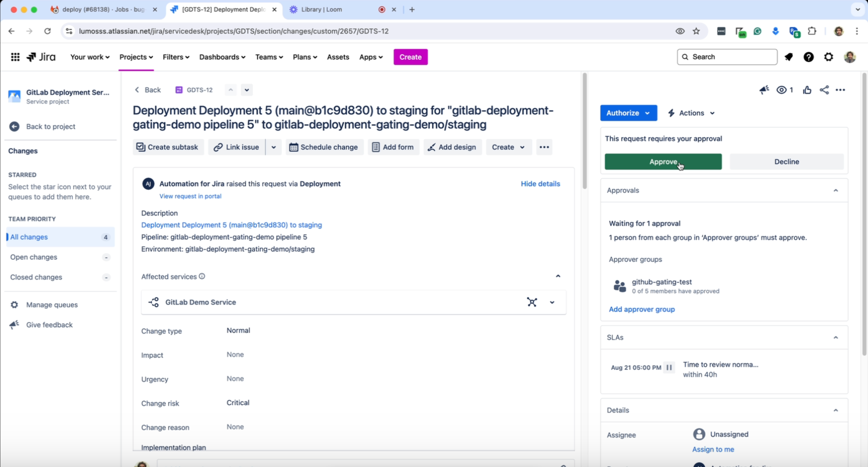Approve the change request

tap(663, 162)
